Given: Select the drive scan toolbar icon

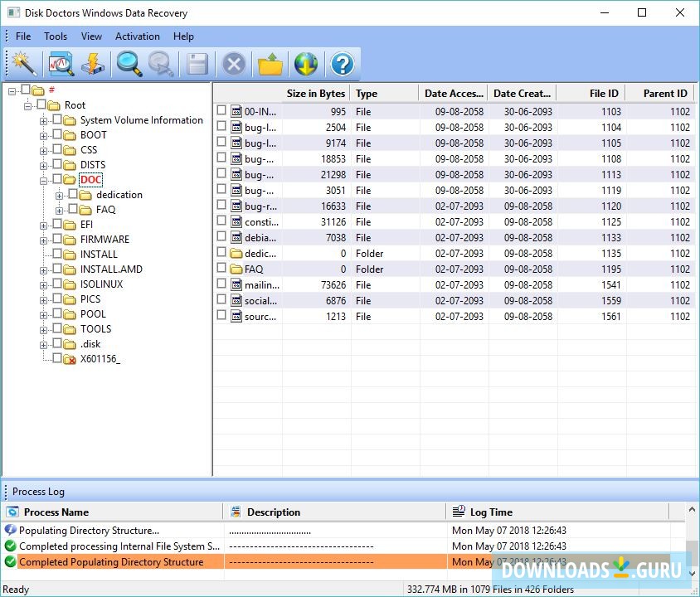Looking at the screenshot, I should (58, 64).
